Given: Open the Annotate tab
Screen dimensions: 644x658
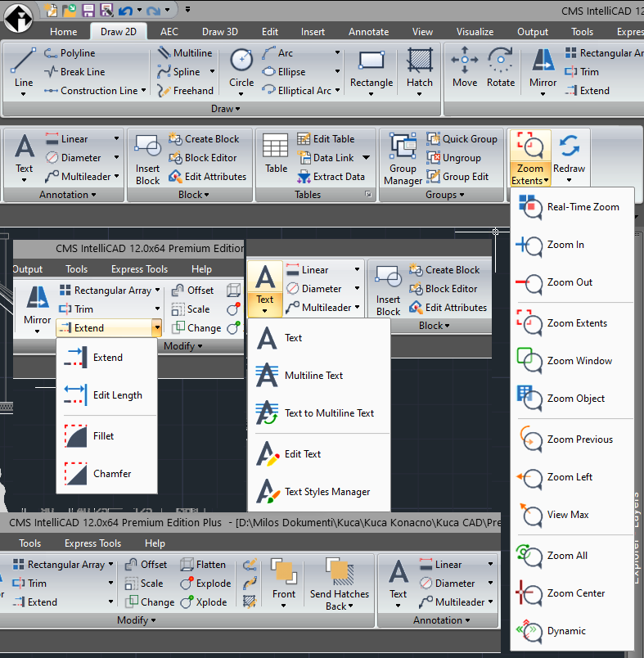Looking at the screenshot, I should pyautogui.click(x=368, y=32).
